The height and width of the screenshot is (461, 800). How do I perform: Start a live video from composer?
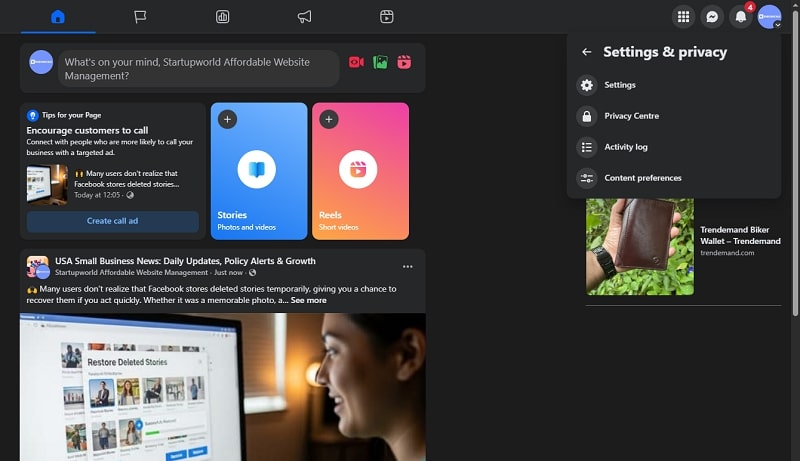coord(356,62)
